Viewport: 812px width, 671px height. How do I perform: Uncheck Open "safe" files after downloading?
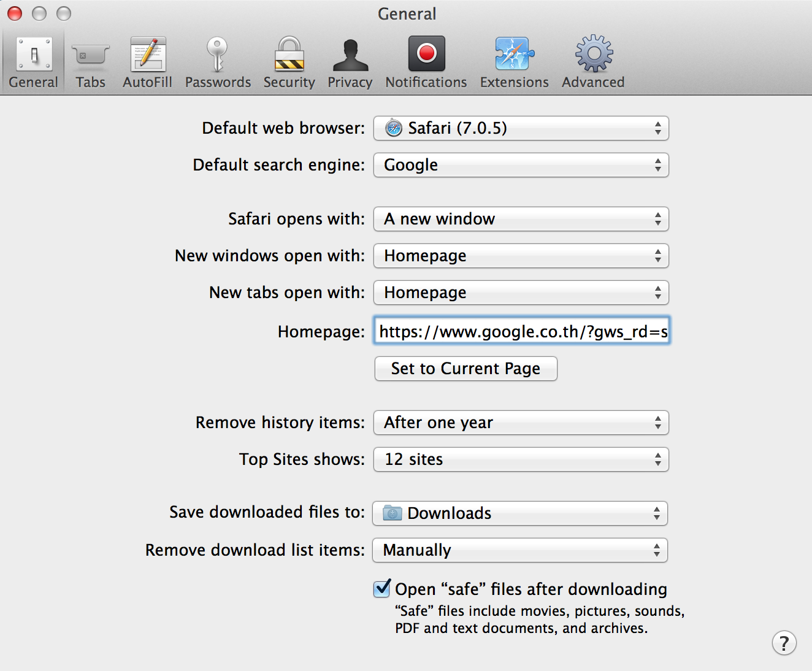click(x=381, y=589)
